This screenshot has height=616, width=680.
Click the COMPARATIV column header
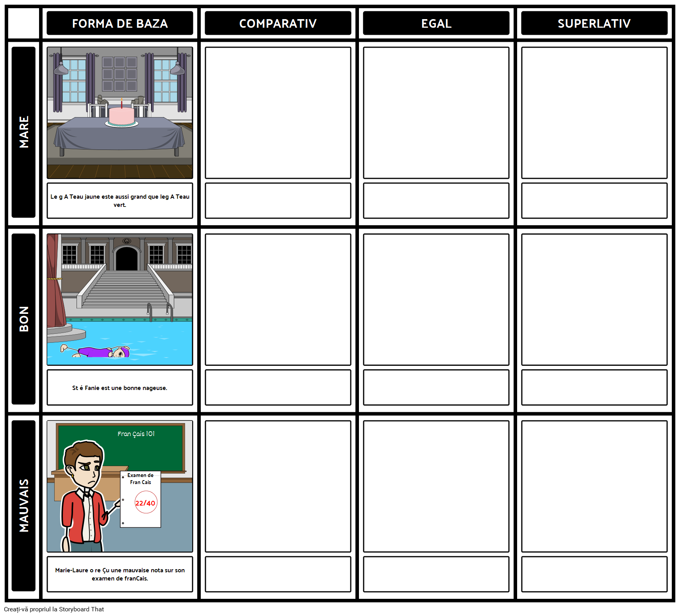tap(278, 23)
